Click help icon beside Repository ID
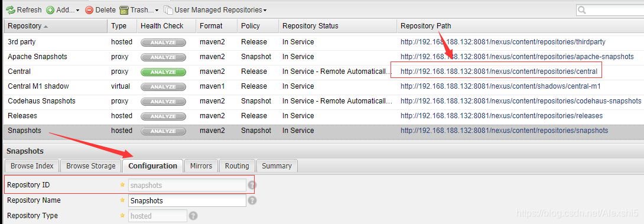Screen dimensions: 644x224 click(x=252, y=186)
